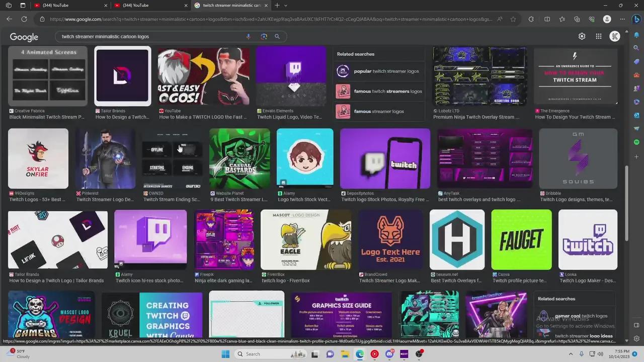Close the first YouTube tab
Viewport: 644px width, 362px height.
coord(105,5)
